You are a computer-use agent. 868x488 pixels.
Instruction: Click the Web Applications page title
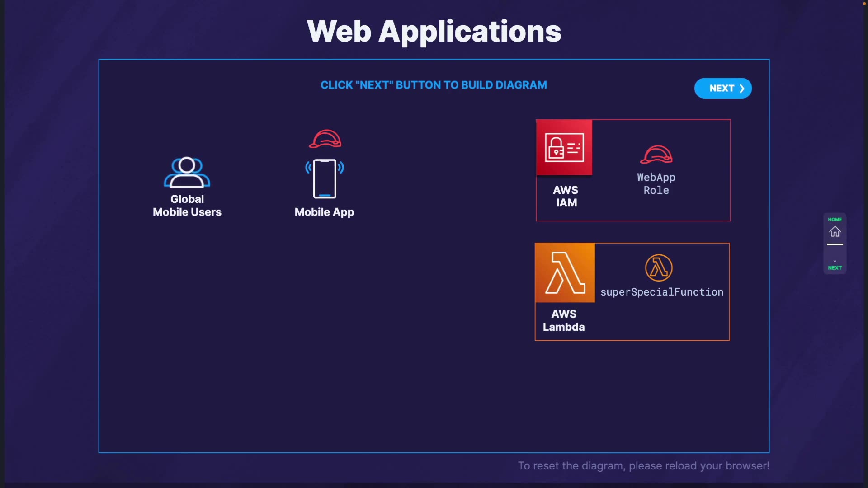point(434,32)
